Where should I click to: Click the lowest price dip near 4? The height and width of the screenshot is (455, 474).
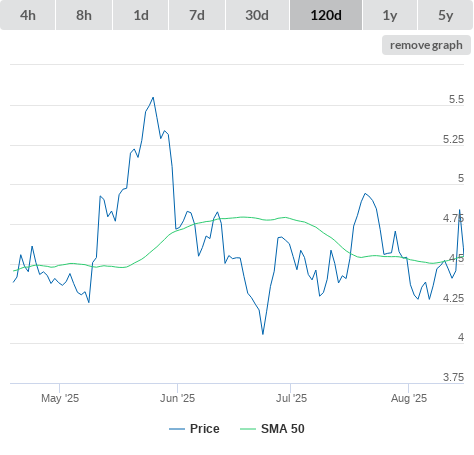(263, 334)
